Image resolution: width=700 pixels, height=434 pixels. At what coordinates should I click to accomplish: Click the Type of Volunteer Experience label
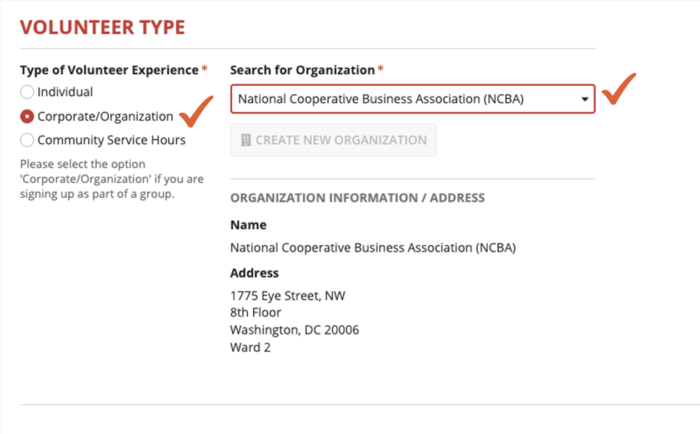click(x=108, y=70)
